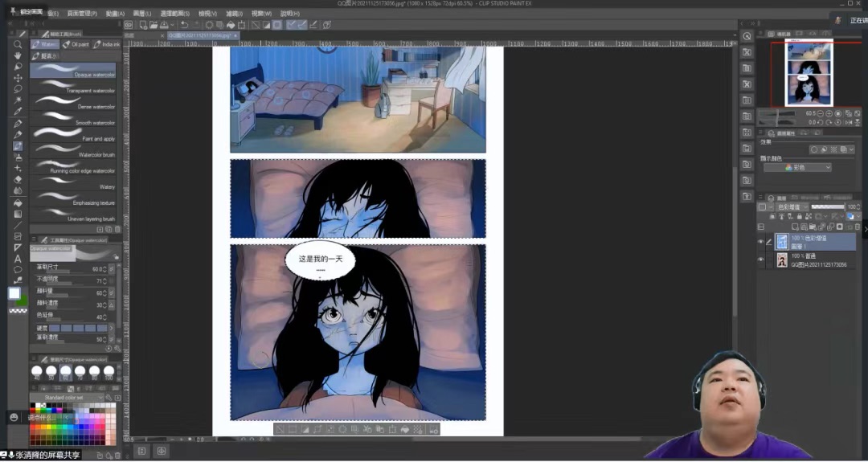Choose the Smooth watercolor brush
This screenshot has height=462, width=868.
point(73,118)
